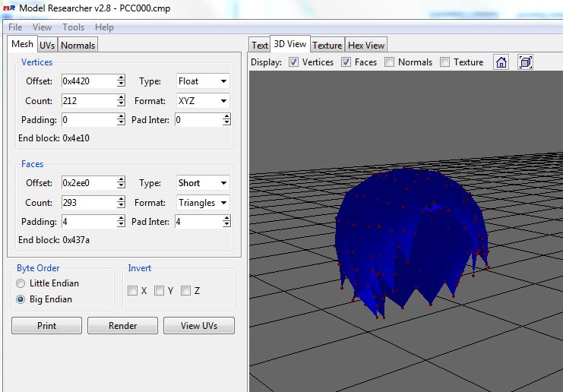Check the Invert X checkbox
The image size is (563, 392).
click(x=132, y=290)
